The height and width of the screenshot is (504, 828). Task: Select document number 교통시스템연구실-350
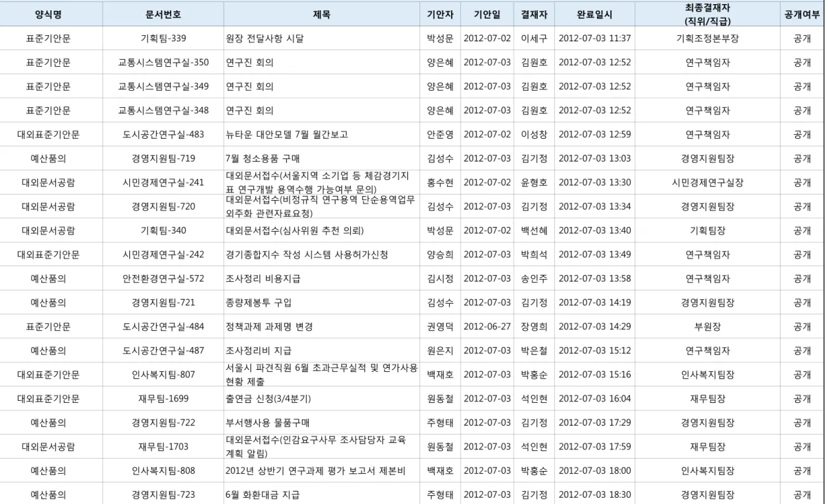point(163,63)
